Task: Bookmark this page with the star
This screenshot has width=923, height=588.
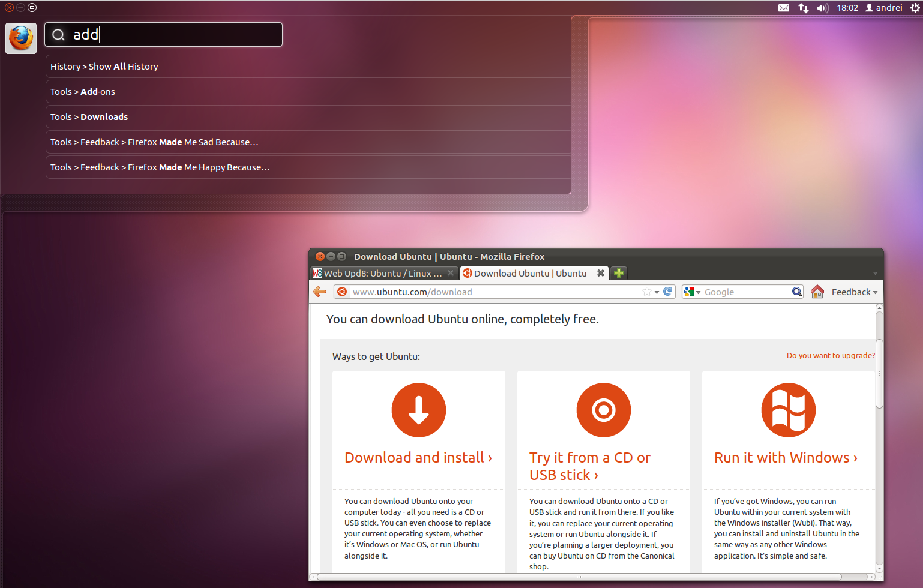Action: 647,292
